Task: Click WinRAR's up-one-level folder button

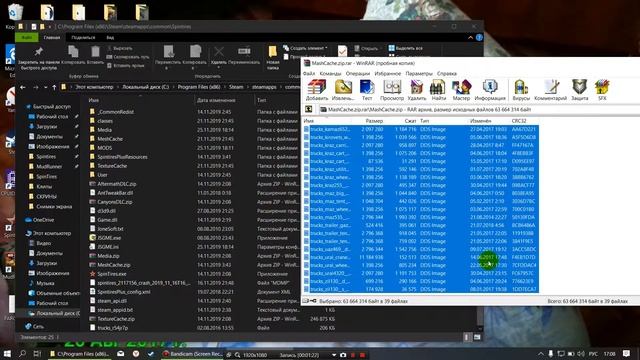Action: click(x=309, y=109)
